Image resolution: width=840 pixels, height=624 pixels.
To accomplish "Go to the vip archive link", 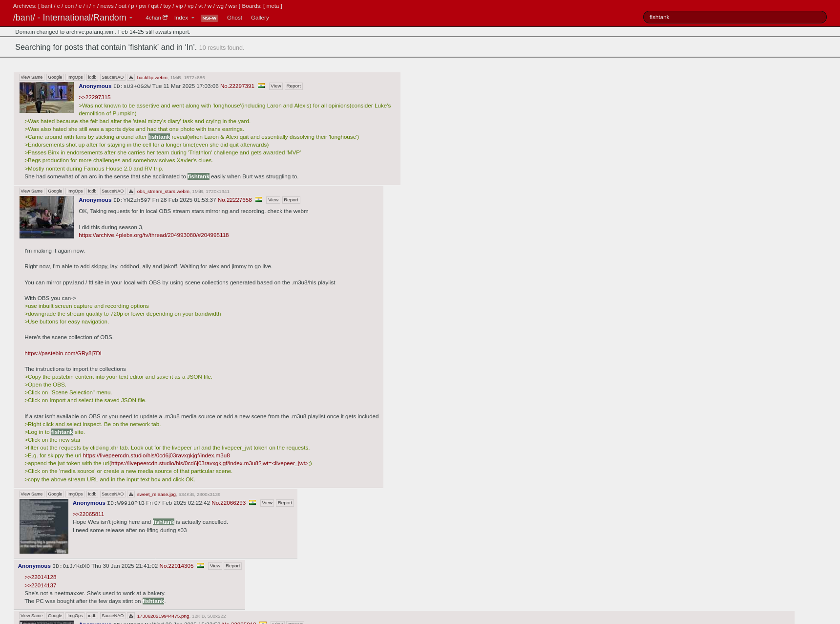I will click(179, 6).
